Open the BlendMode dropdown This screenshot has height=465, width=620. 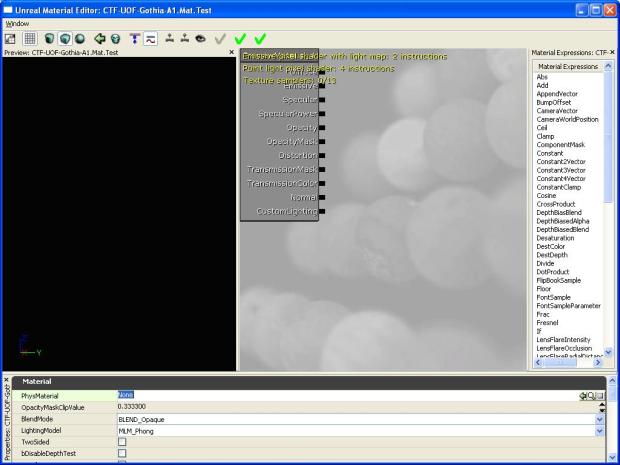(600, 419)
